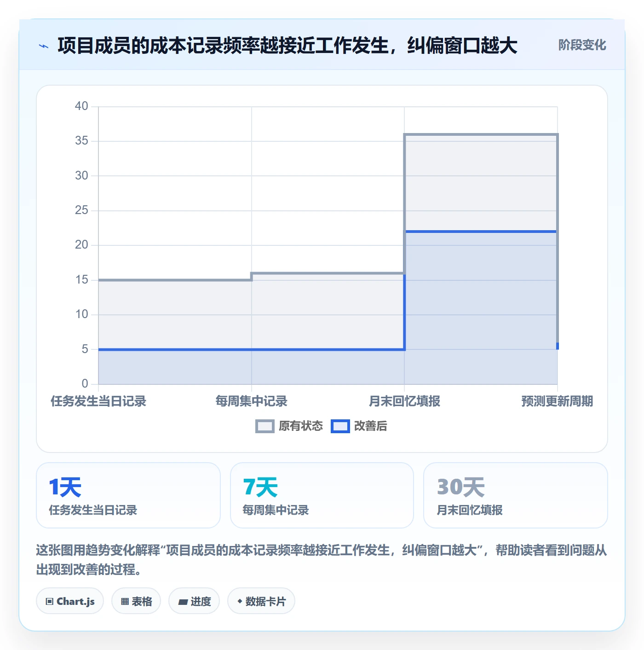This screenshot has width=644, height=650.
Task: Open the 1天 任务发生当日记录 card
Action: click(128, 495)
